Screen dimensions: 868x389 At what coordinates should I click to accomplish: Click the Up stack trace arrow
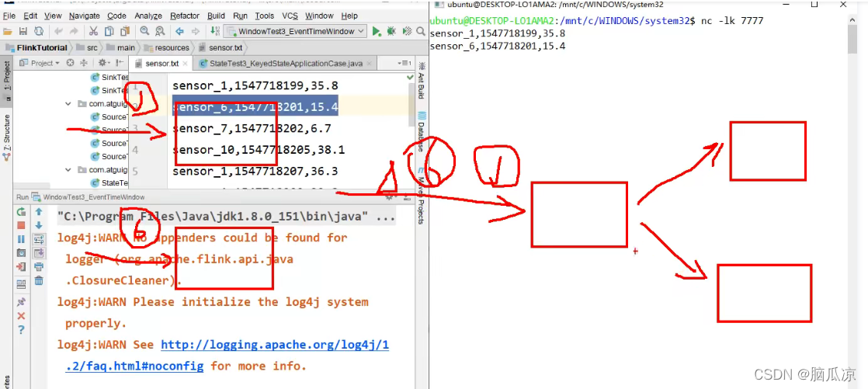click(39, 211)
